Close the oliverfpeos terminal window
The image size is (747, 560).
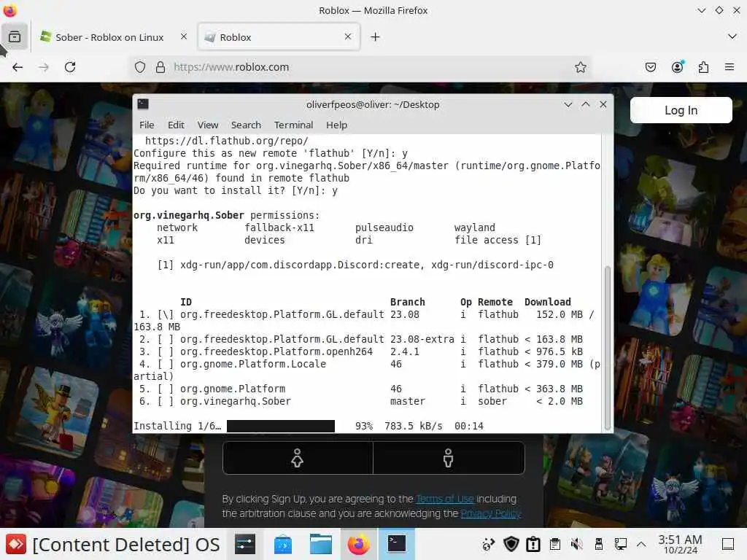coord(603,104)
